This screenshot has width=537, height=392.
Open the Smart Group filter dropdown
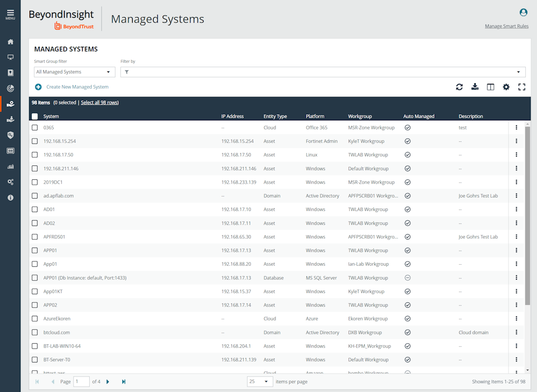click(74, 72)
